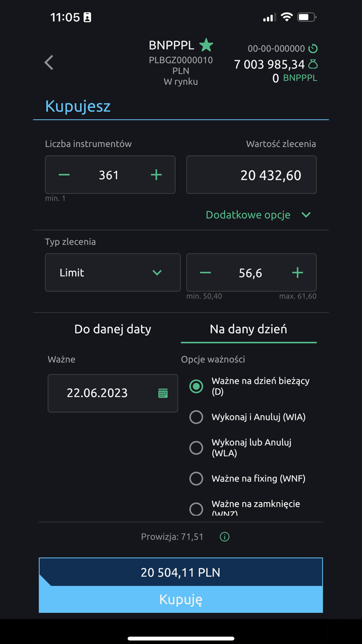This screenshot has height=644, width=362.
Task: Tap the back arrow icon
Action: (x=49, y=63)
